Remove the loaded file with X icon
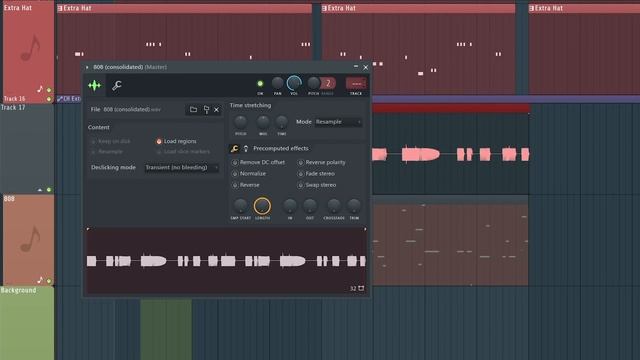The image size is (640, 360). click(217, 109)
